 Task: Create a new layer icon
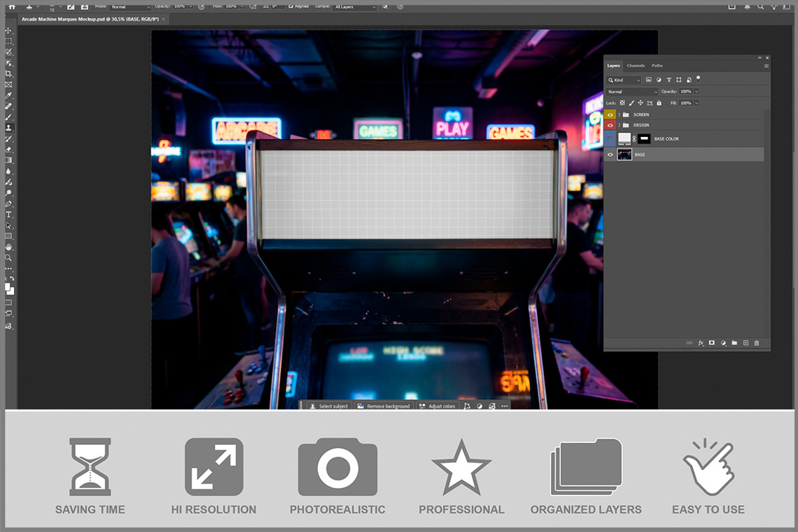745,342
